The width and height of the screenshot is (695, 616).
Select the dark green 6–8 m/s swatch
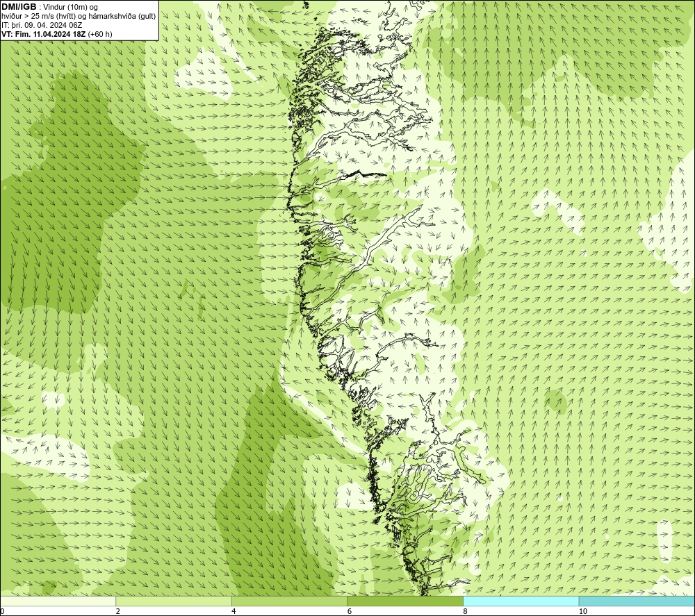click(x=405, y=601)
